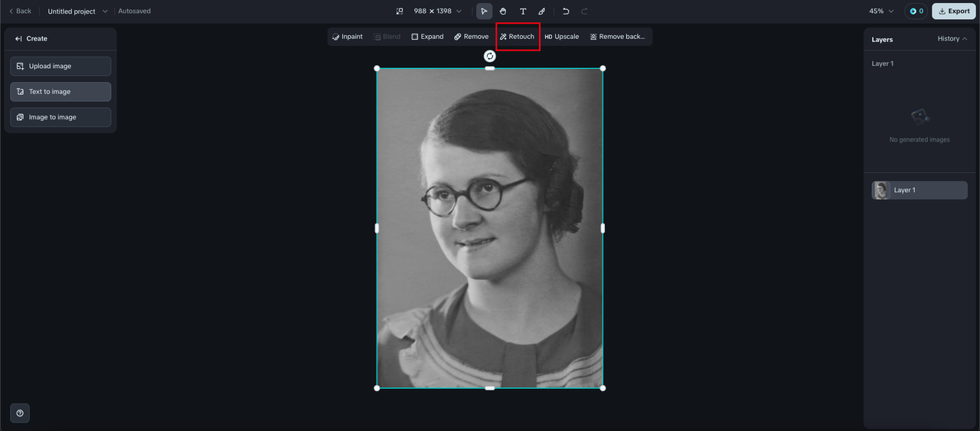Collapse the Create panel

[x=18, y=38]
